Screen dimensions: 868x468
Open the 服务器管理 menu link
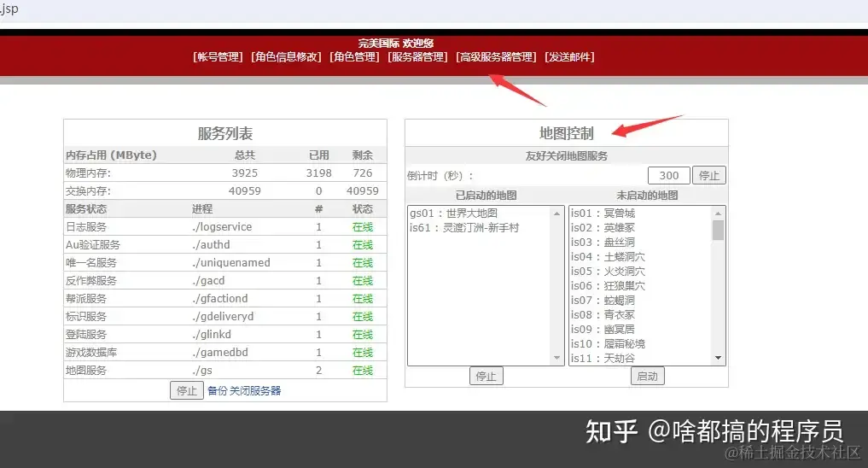417,57
